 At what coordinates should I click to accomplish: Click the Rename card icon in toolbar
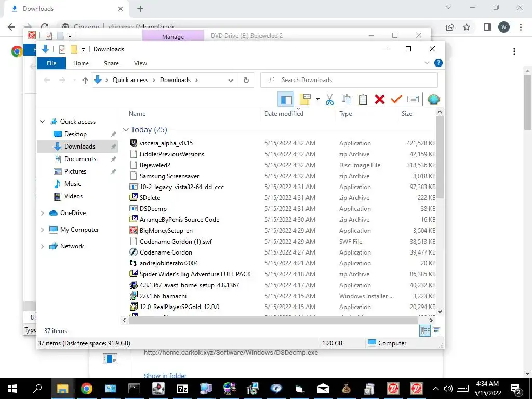point(413,99)
